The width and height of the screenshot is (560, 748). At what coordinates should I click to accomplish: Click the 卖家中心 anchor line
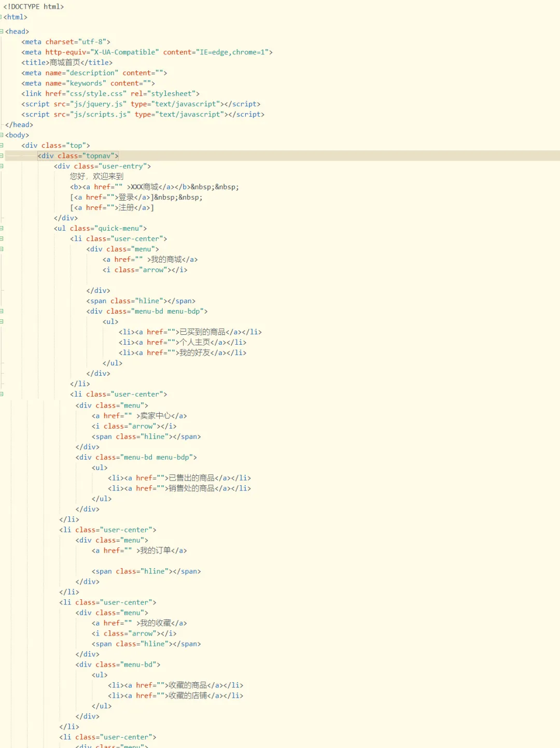(139, 416)
